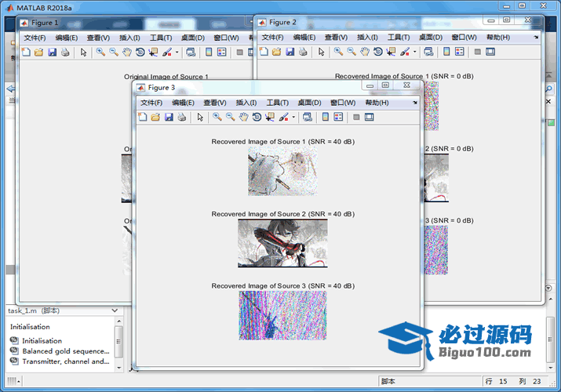The image size is (561, 392).
Task: Click the details panel vertical scrollbar
Action: [118, 345]
